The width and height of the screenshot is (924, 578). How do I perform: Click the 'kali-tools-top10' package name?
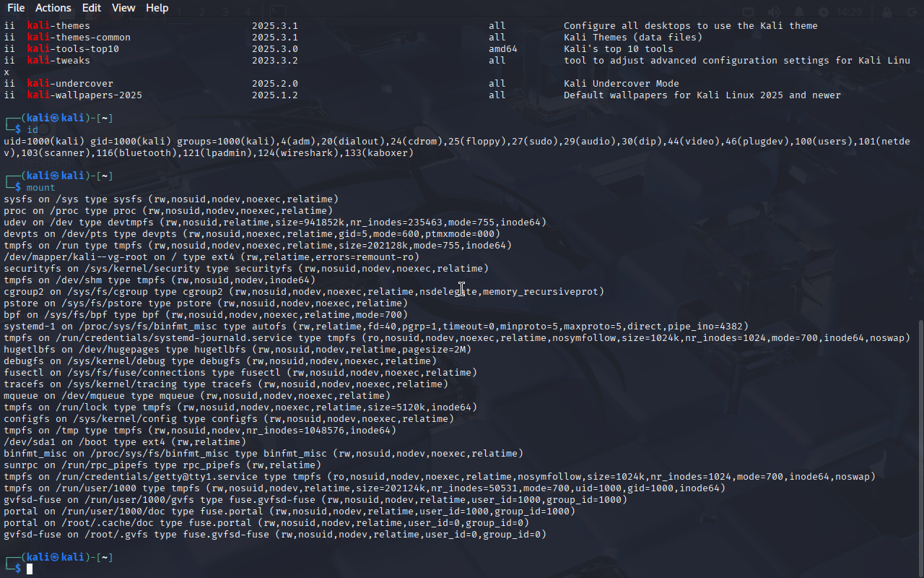click(73, 49)
